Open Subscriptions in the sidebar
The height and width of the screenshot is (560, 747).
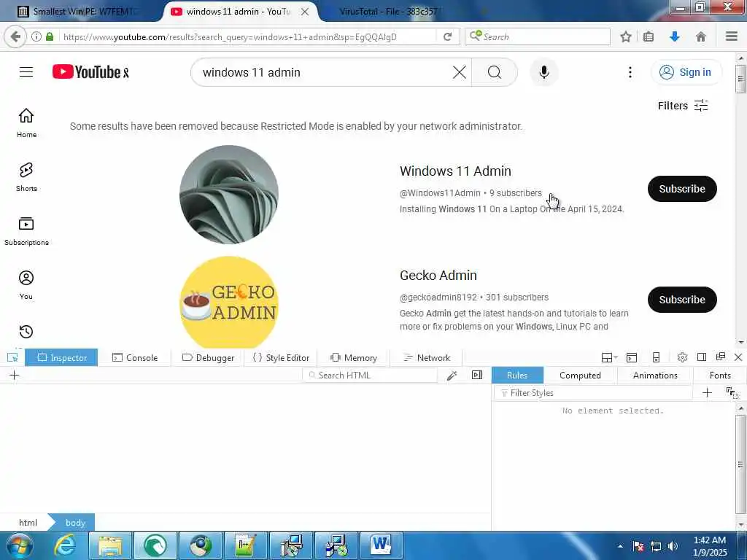pos(26,231)
